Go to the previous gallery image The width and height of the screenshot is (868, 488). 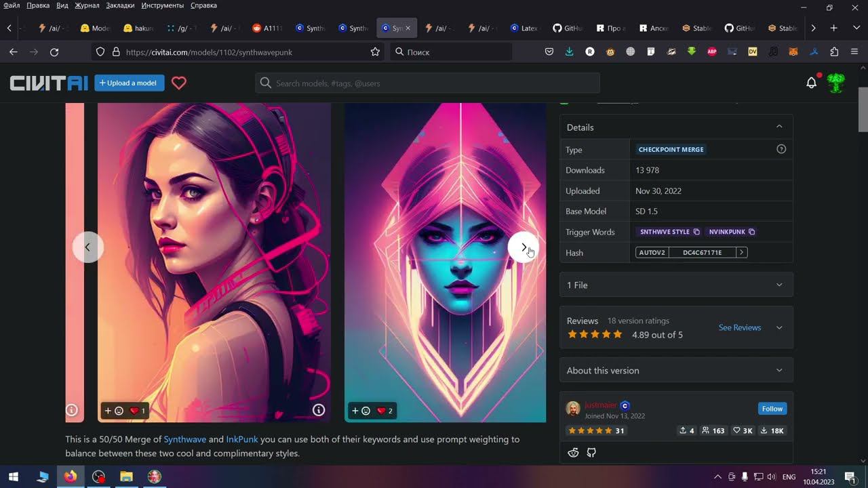tap(87, 247)
